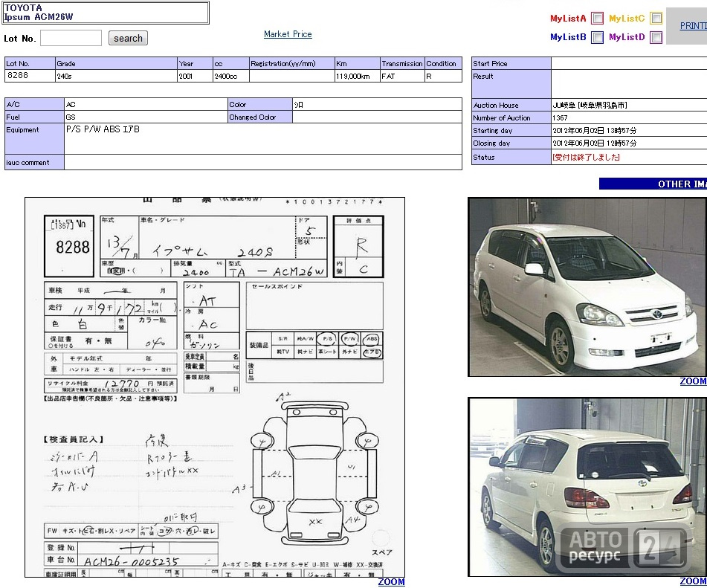Open ZOOM link under rear car photo

[693, 581]
